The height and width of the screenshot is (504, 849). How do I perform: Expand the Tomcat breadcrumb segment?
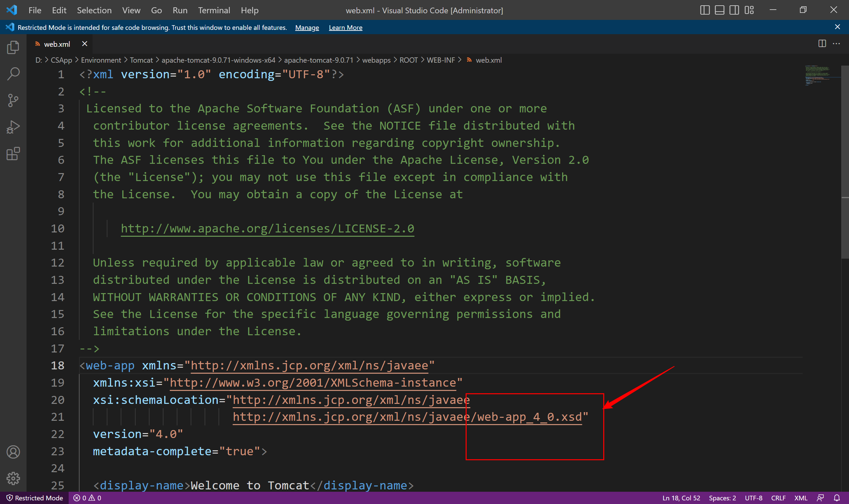tap(141, 60)
